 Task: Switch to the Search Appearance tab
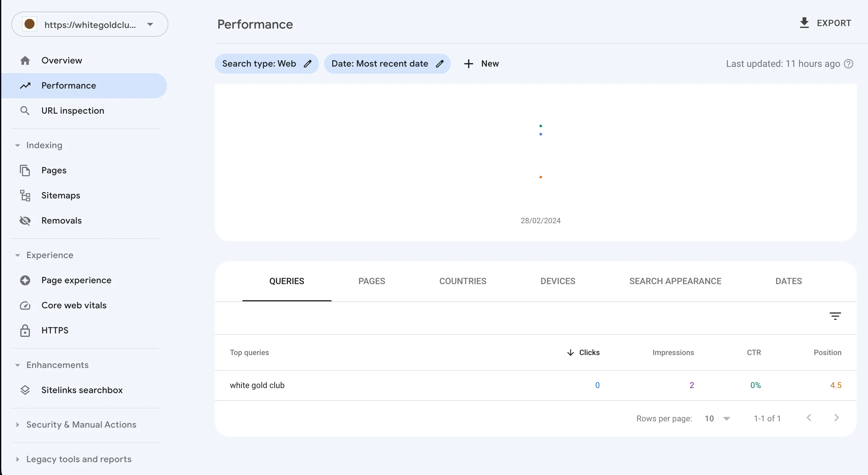pyautogui.click(x=675, y=281)
